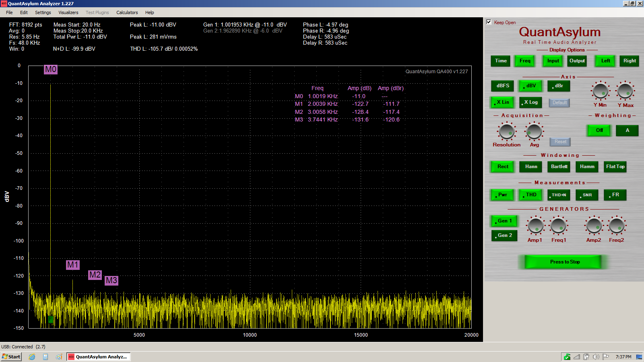The image size is (644, 362).
Task: Click the Y Min knob
Action: pyautogui.click(x=601, y=90)
